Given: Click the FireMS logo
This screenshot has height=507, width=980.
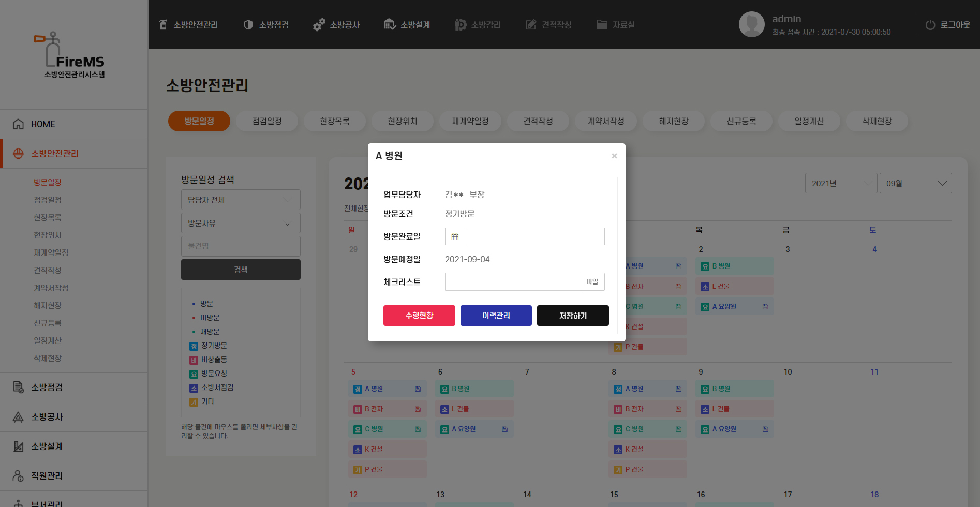Looking at the screenshot, I should point(74,55).
